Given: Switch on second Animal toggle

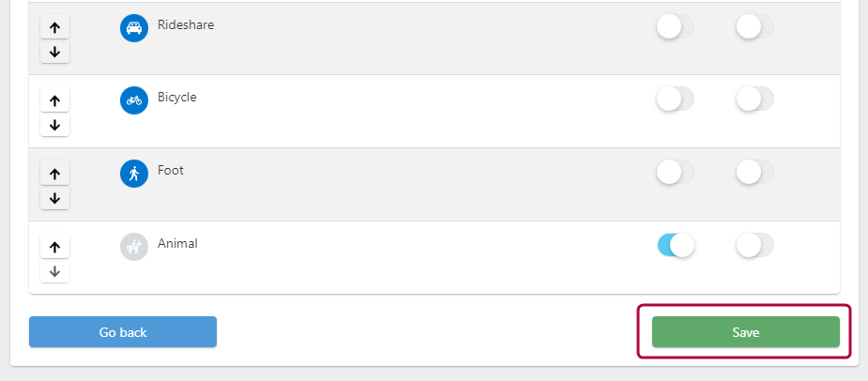Looking at the screenshot, I should pos(755,245).
